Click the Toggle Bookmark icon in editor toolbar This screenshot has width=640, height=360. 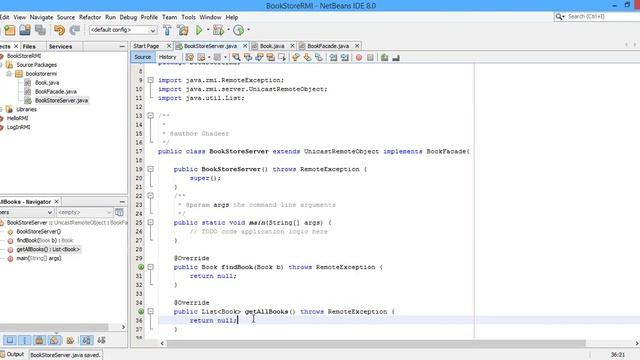(x=318, y=58)
